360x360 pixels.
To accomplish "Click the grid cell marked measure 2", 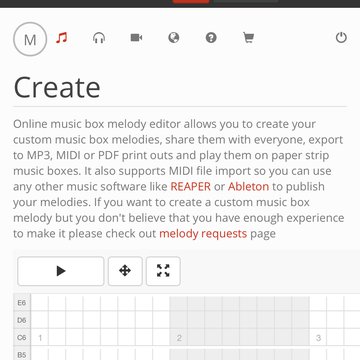I will coord(179,338).
